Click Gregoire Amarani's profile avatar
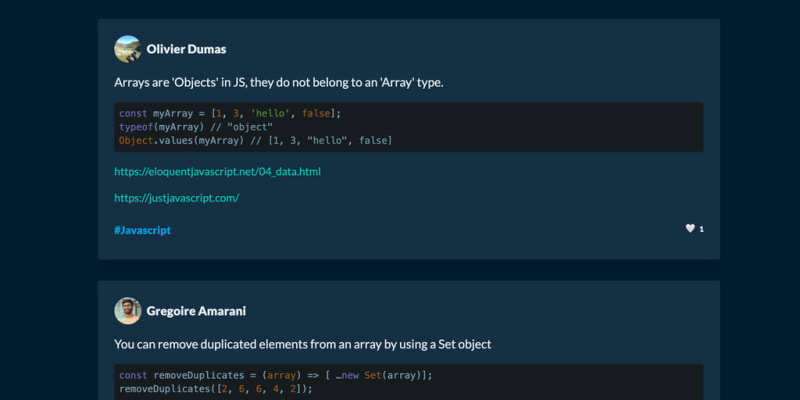This screenshot has height=400, width=800. coord(127,311)
